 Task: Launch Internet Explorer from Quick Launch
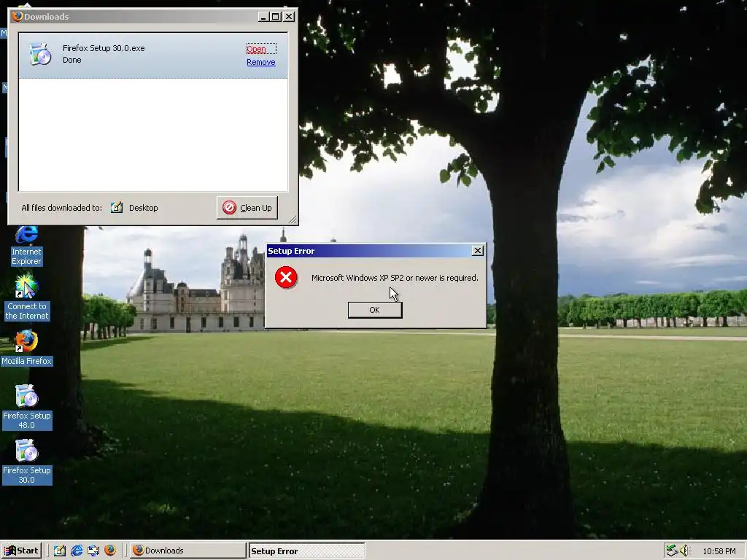pos(76,551)
